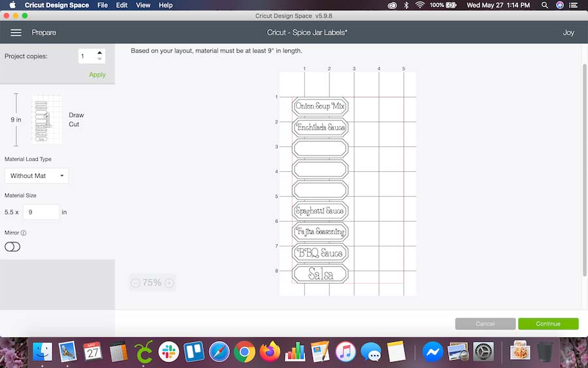
Task: Click the Joy machine label
Action: coord(568,33)
